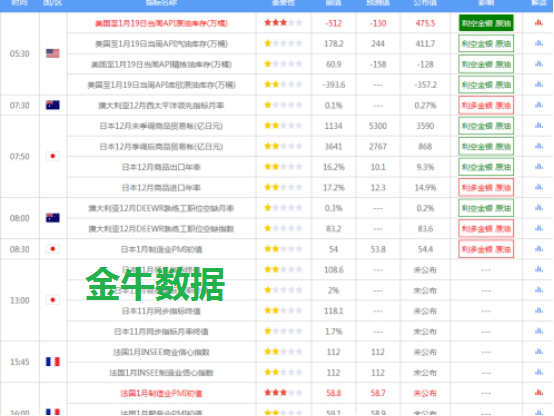The image size is (554, 416).
Task: Open 美国至1月19日当周API精炼油库存 indicator
Action: point(161,64)
